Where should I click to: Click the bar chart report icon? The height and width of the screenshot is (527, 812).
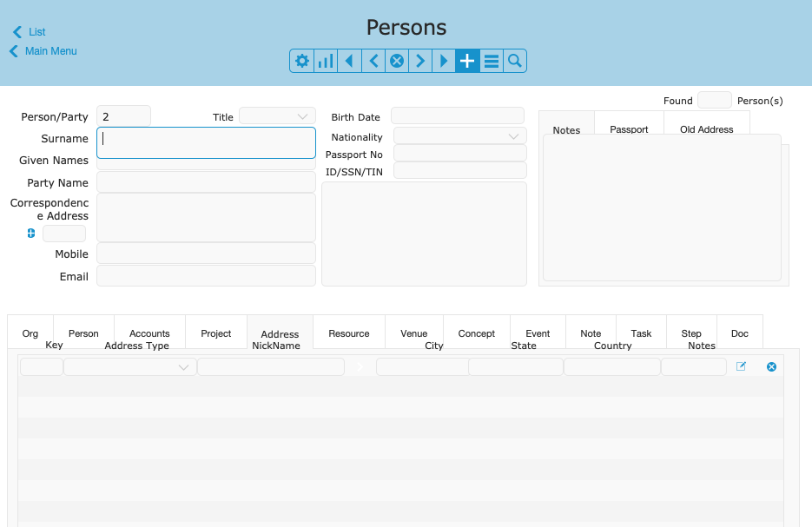(x=326, y=61)
